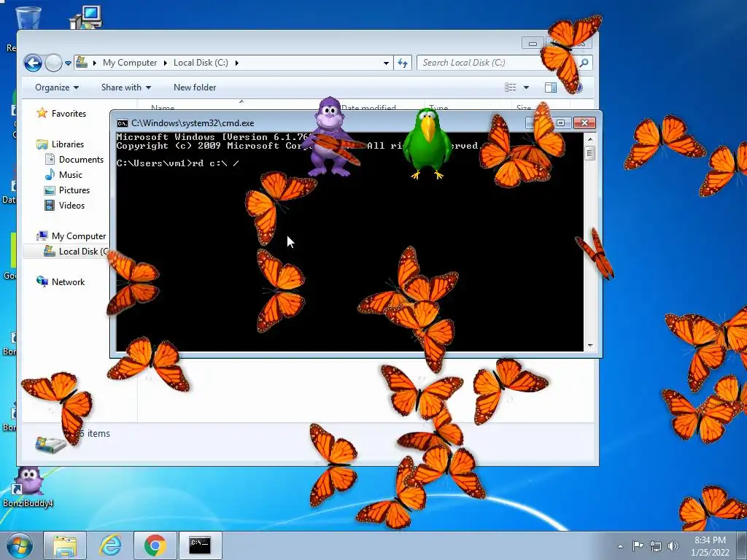Open the volume speaker tray icon

[673, 546]
